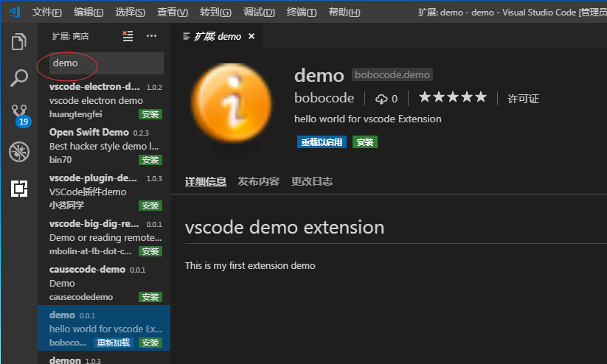607x364 pixels.
Task: Install vscode-big-dig-remote extension
Action: pyautogui.click(x=150, y=251)
